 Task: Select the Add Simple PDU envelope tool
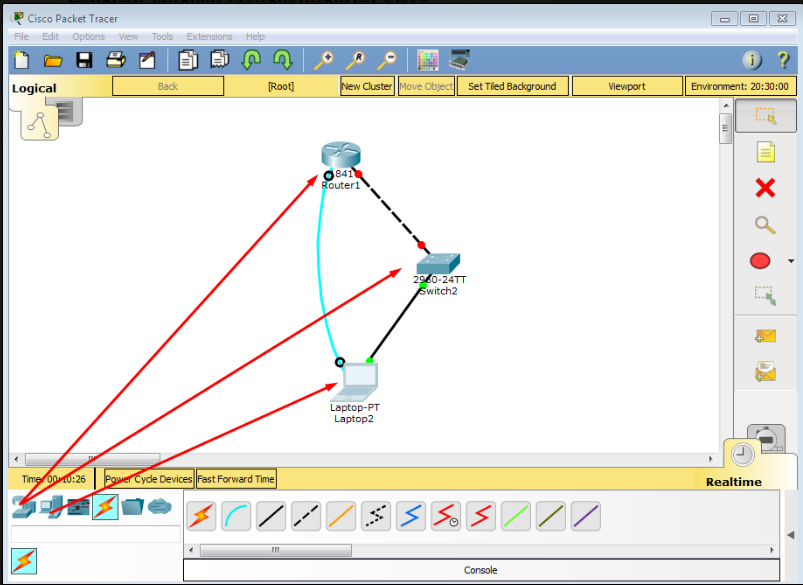tap(764, 335)
